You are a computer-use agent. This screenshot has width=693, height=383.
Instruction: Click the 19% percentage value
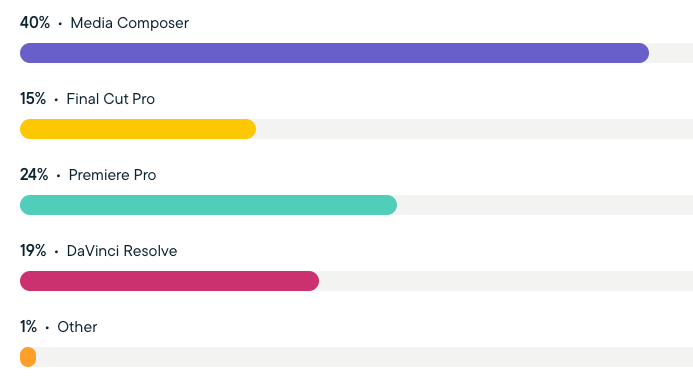coord(33,251)
